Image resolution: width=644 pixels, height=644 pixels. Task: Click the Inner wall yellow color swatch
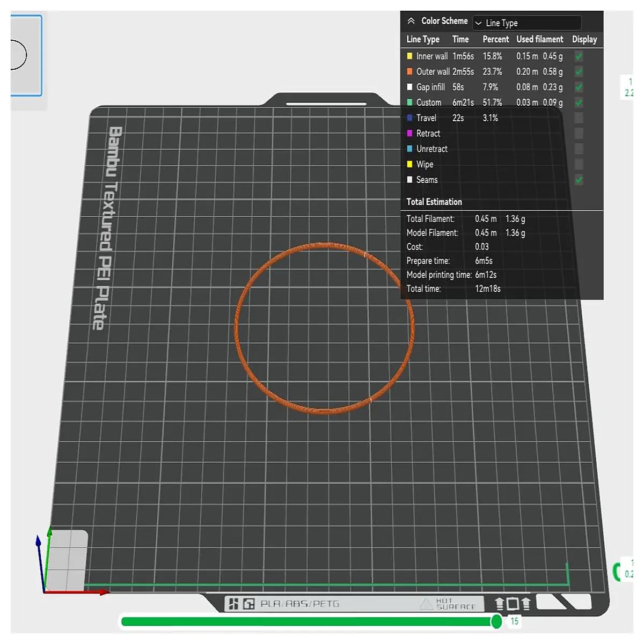(409, 56)
